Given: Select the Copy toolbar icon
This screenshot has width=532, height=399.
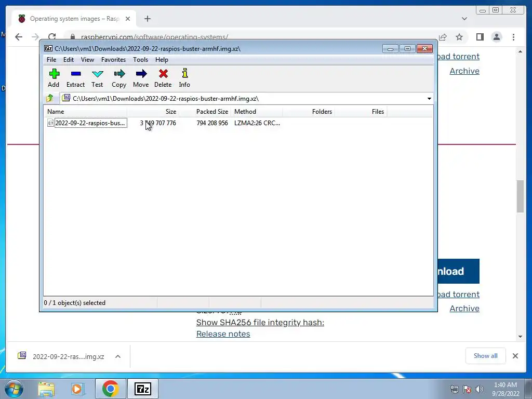Looking at the screenshot, I should tap(119, 78).
